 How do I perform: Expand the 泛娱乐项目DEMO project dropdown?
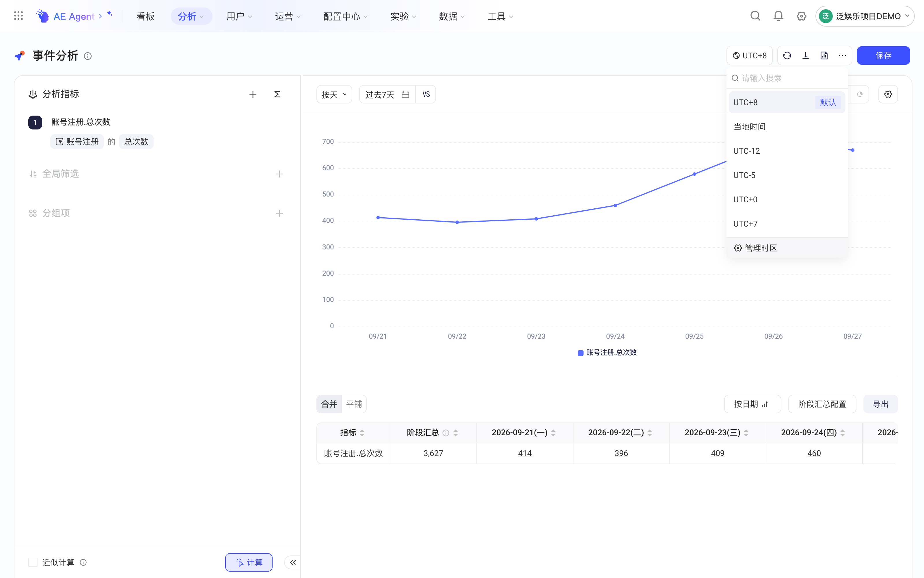tap(865, 16)
